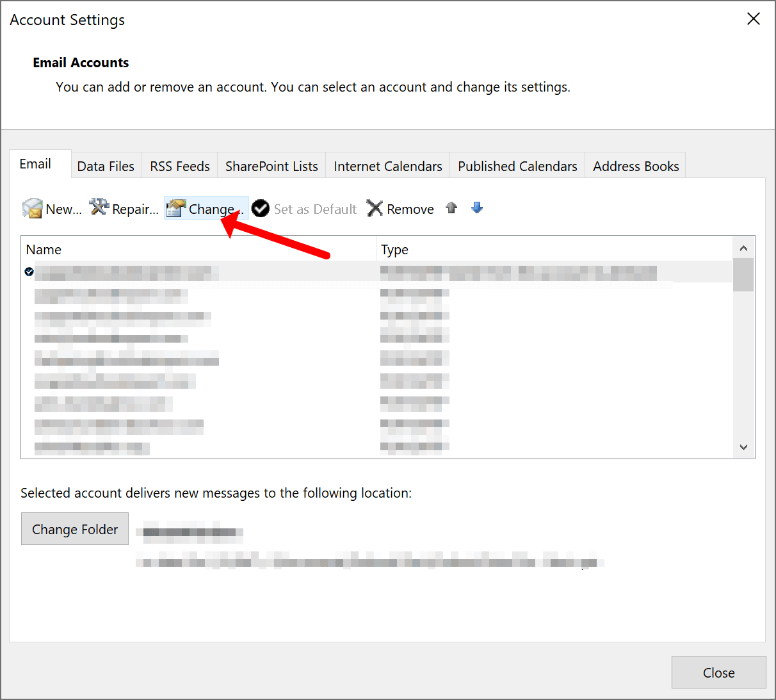Switch to the Data Files tab
Screen dimensions: 776x700
point(105,165)
